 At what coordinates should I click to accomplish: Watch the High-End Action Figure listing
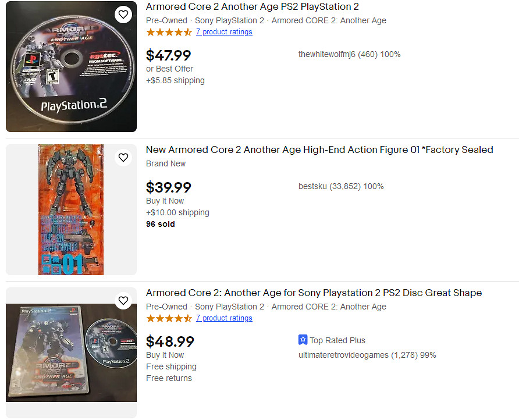coord(123,158)
